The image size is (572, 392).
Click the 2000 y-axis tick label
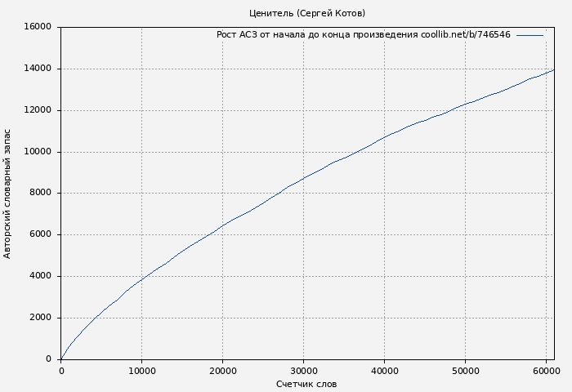(x=40, y=318)
